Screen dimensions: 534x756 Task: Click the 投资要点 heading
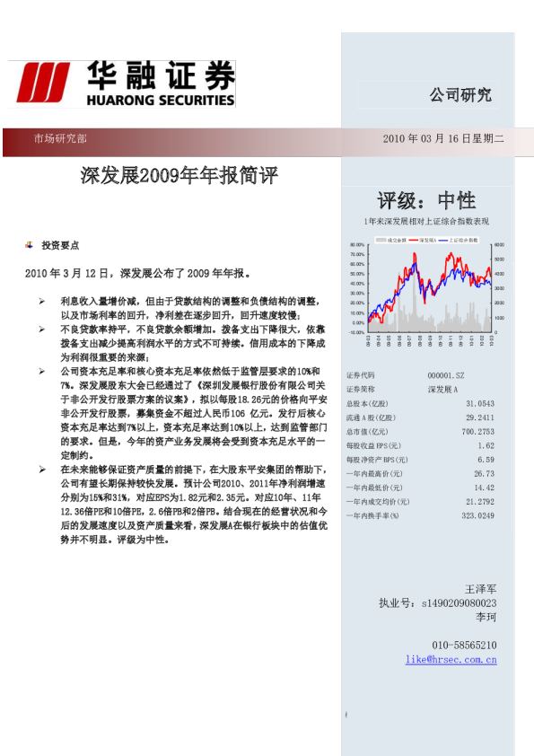tap(60, 245)
